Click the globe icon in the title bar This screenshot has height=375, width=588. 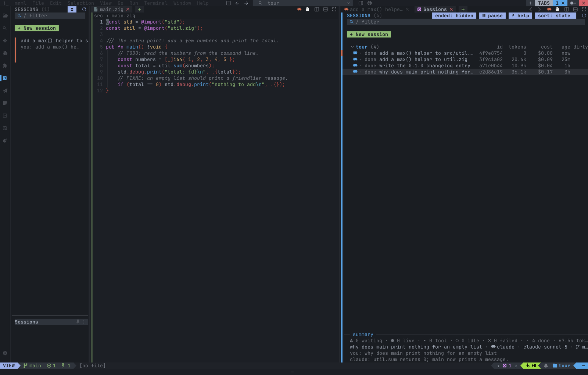(370, 3)
